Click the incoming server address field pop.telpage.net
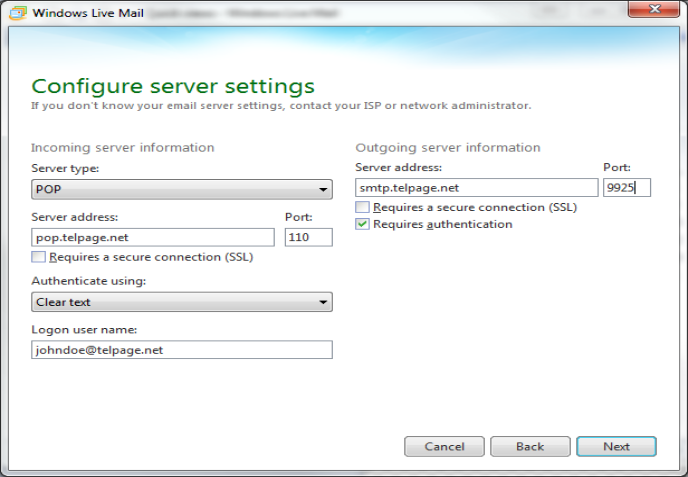This screenshot has height=477, width=688. coord(153,237)
